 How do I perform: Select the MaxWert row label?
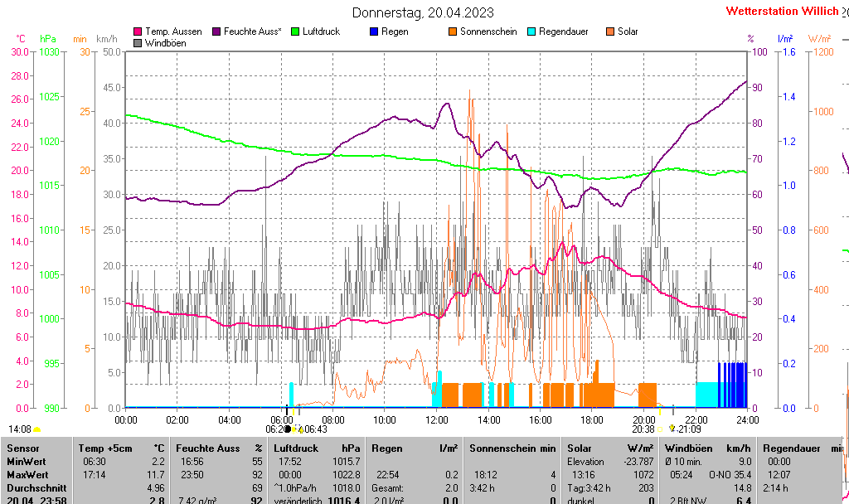tap(27, 475)
